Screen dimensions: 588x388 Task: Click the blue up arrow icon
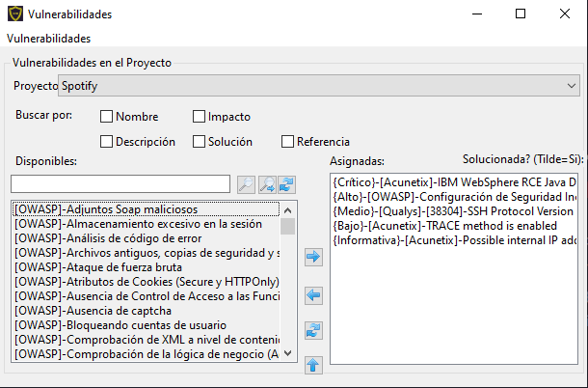[312, 365]
